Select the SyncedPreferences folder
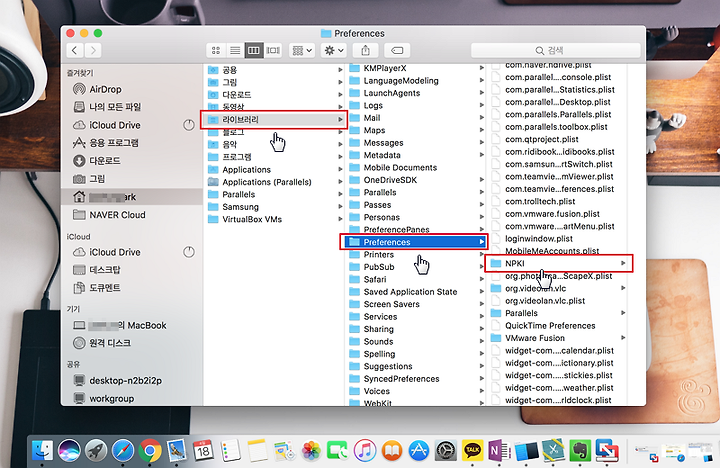This screenshot has width=720, height=468. (415, 378)
